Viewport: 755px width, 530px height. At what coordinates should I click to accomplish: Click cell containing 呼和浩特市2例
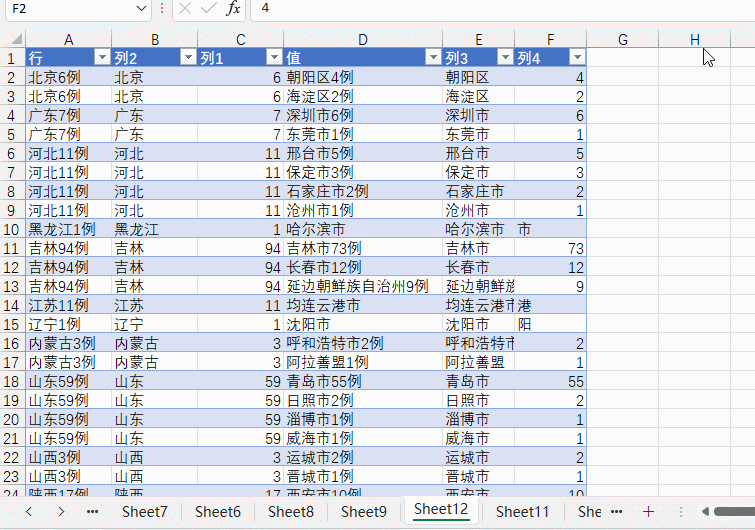pos(363,343)
